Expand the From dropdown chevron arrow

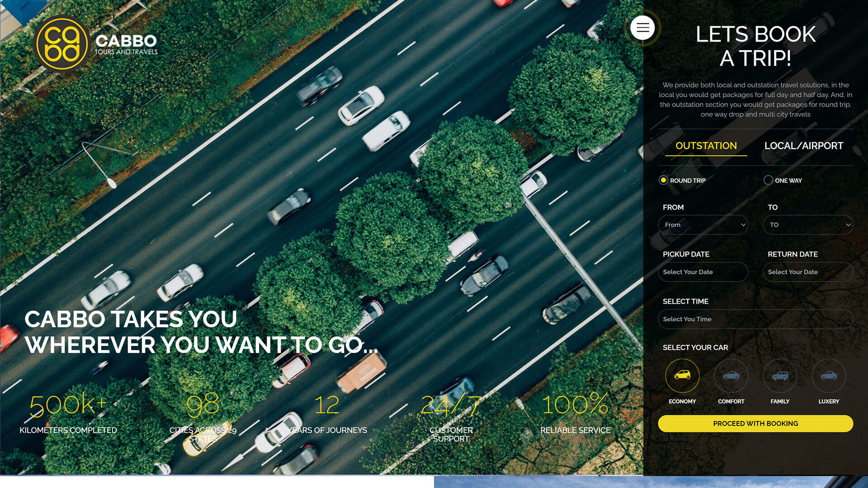743,225
